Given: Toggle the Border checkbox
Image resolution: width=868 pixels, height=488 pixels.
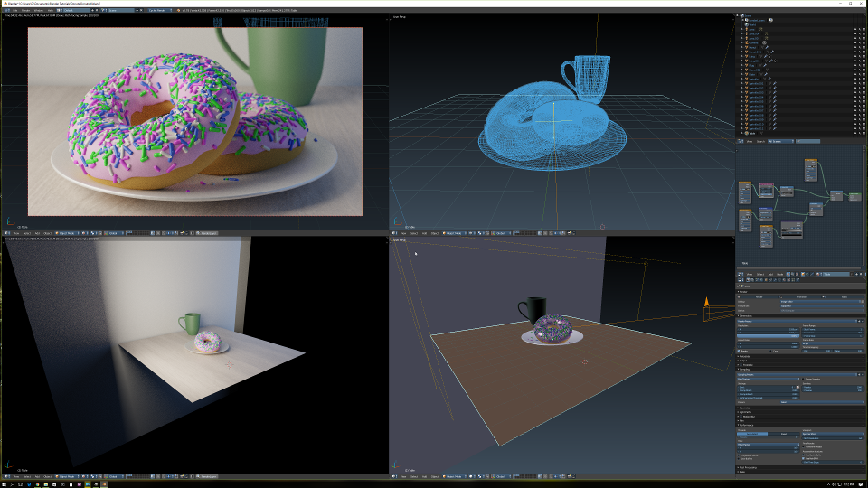Looking at the screenshot, I should [739, 351].
